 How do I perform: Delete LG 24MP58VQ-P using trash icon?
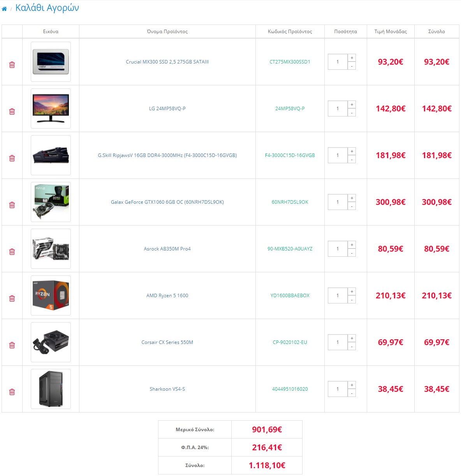[x=12, y=111]
